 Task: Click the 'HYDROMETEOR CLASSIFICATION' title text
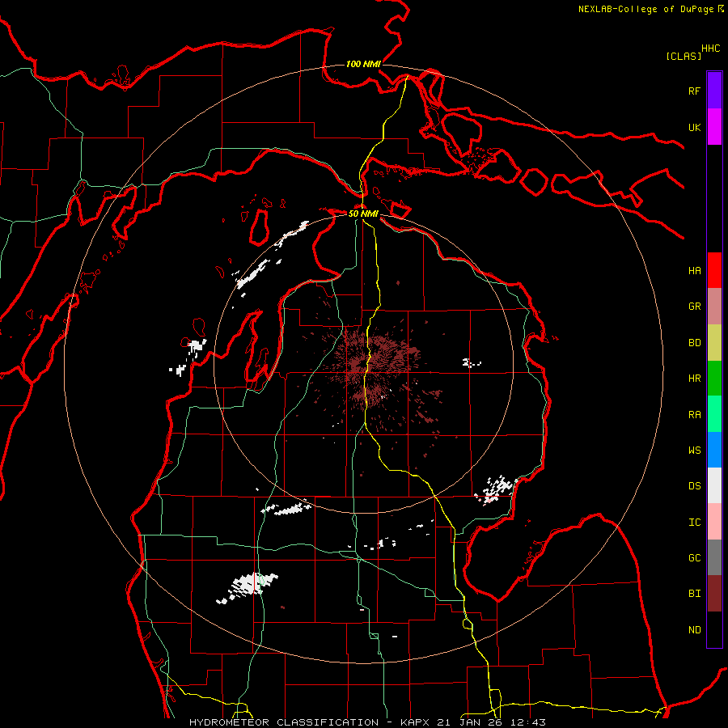284,722
